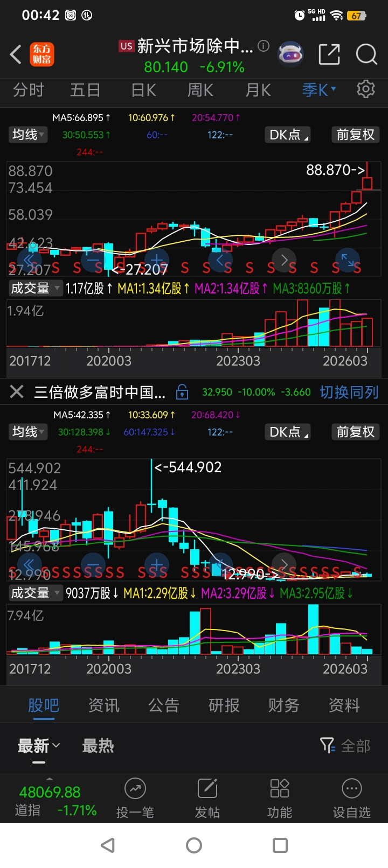The width and height of the screenshot is (388, 868).
Task: Tap Android recent apps button
Action: click(280, 845)
